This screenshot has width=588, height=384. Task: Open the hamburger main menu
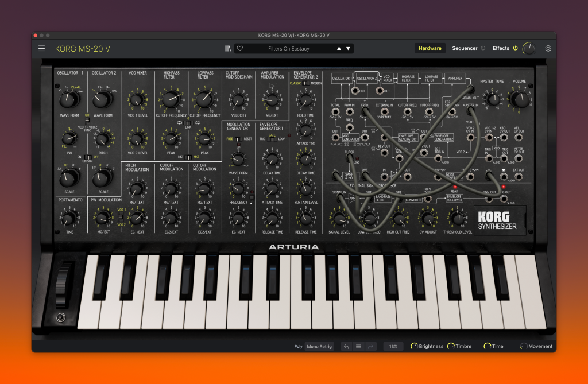[41, 49]
